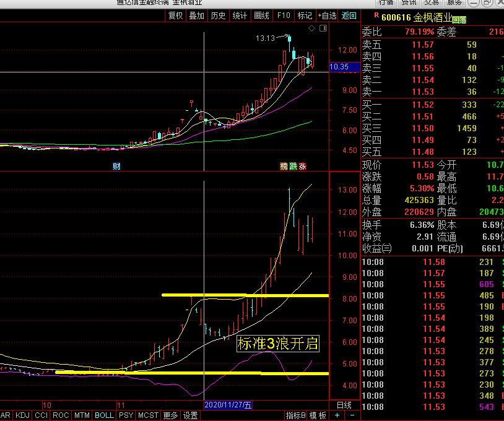The width and height of the screenshot is (504, 421).
Task: Open 更多 for more indicators
Action: pyautogui.click(x=170, y=415)
